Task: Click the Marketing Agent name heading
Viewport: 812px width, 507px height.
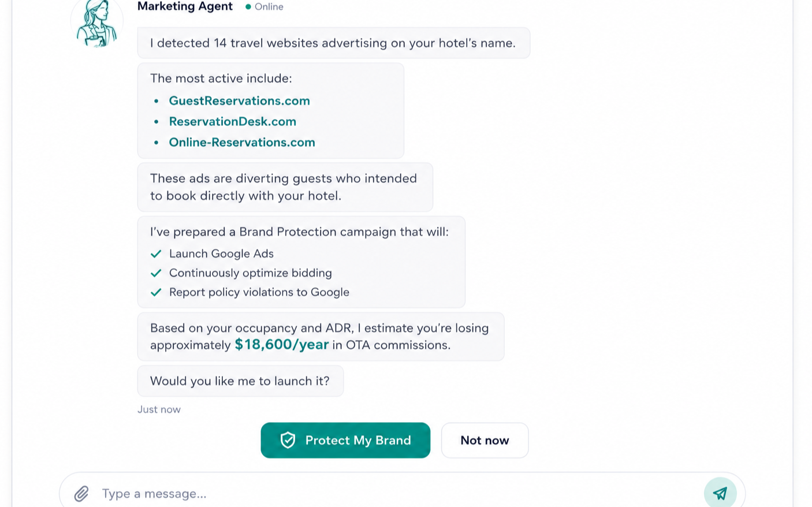Action: click(x=185, y=6)
